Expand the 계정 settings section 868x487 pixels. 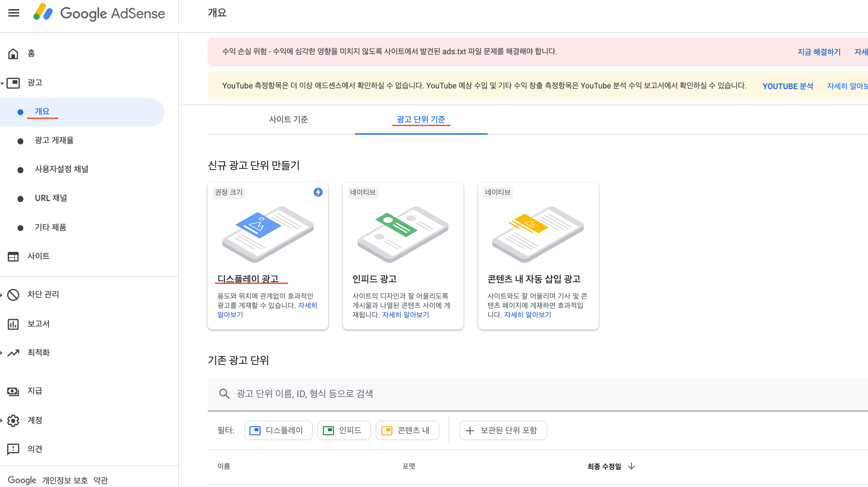point(2,421)
